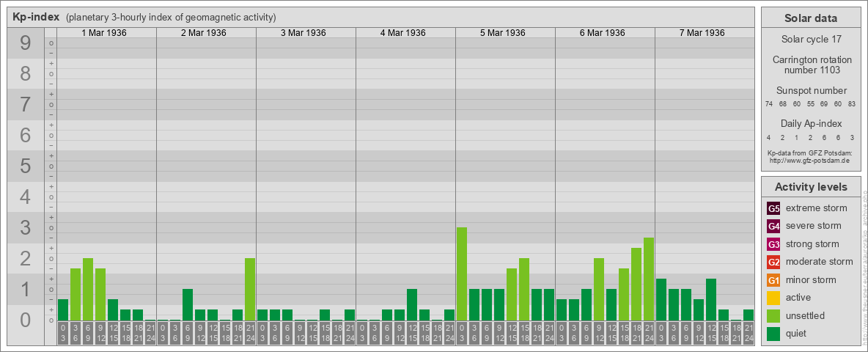Select the G3 strong storm badge

coord(773,244)
